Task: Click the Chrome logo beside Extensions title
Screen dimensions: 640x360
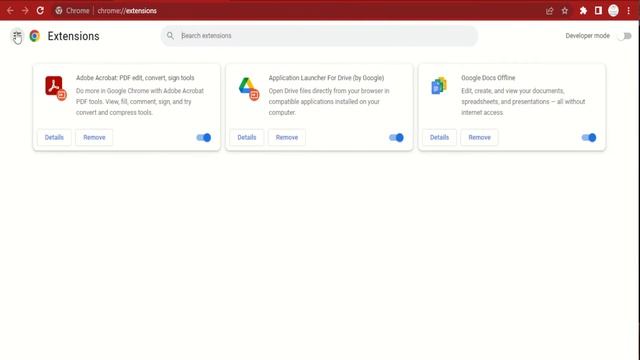Action: [35, 36]
